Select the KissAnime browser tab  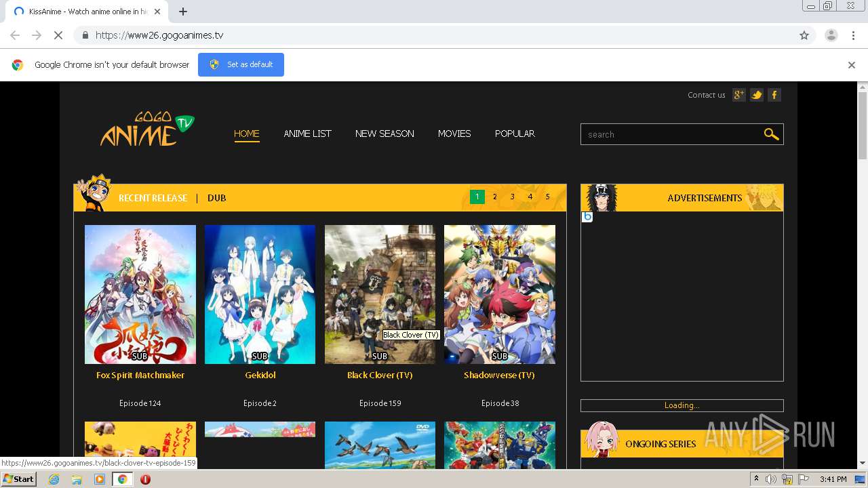pyautogui.click(x=86, y=12)
